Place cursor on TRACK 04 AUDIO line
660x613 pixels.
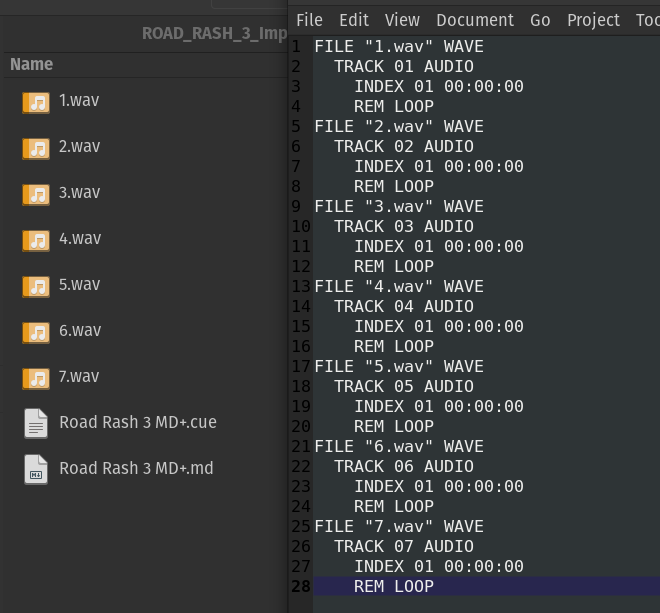(404, 306)
